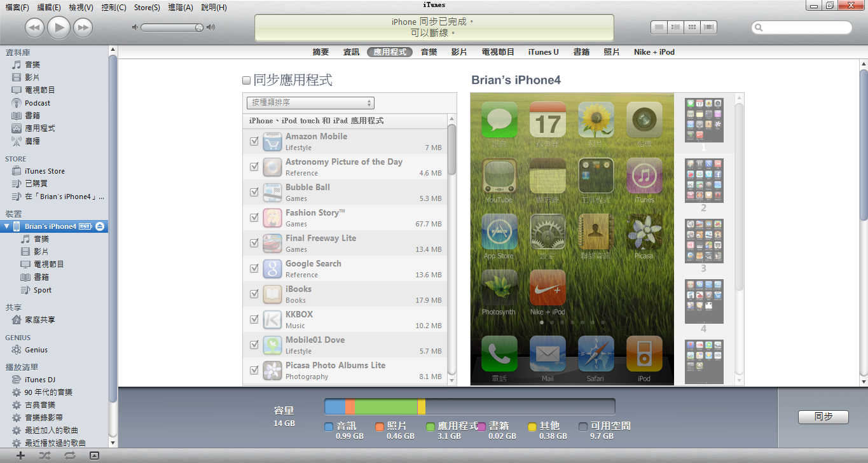
Task: Uncheck Astronomy Picture of the Day checkbox
Action: point(254,167)
